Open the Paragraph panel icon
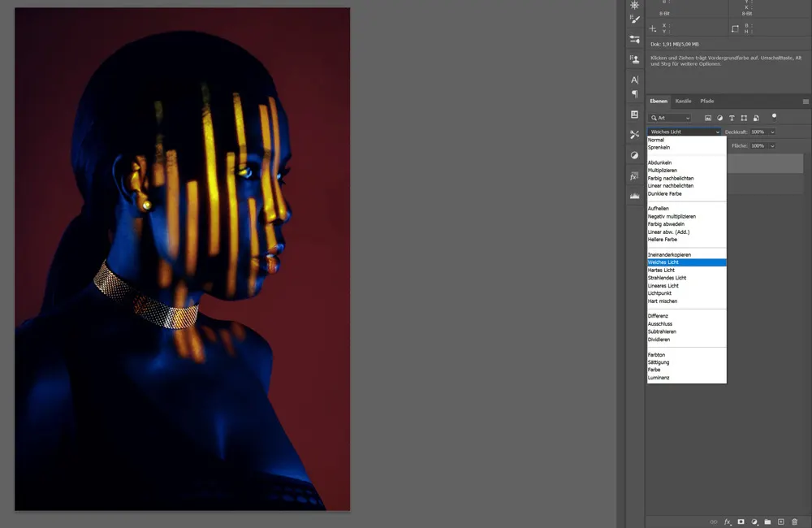The width and height of the screenshot is (812, 528). 634,94
